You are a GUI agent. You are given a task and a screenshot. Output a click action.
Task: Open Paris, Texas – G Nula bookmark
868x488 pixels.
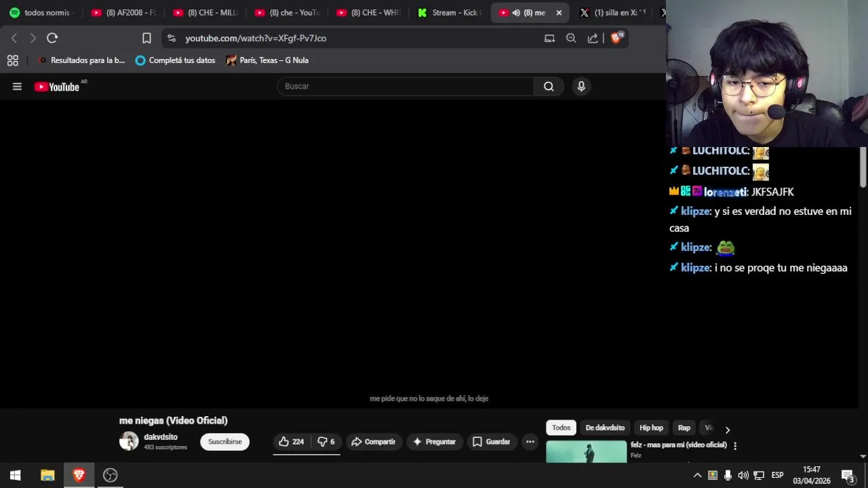tap(267, 60)
